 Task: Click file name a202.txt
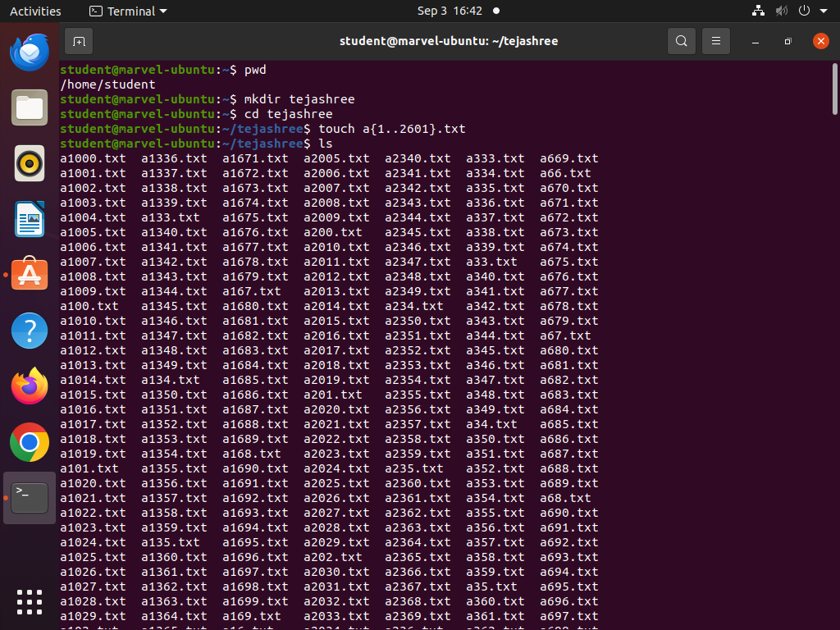coord(333,557)
